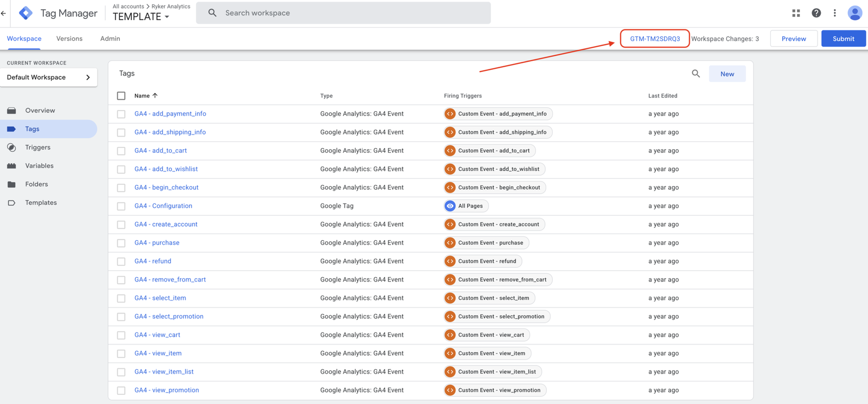
Task: Tick the select-all checkbox in the table header
Action: (121, 96)
